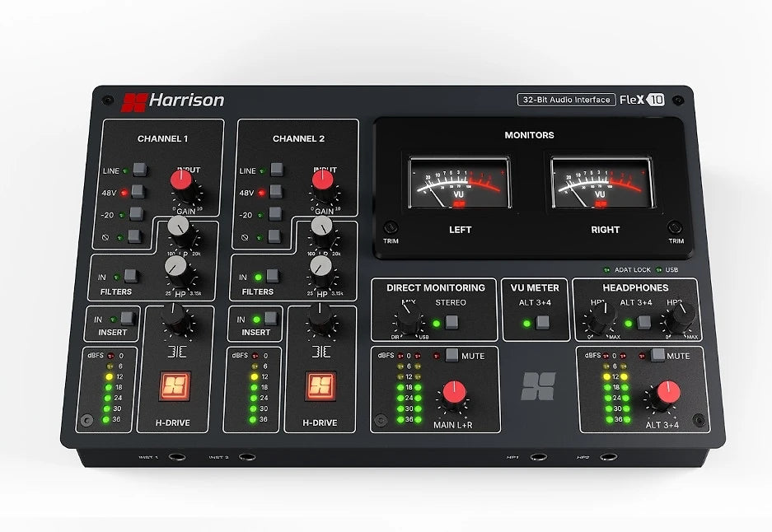Click Channel 2 H-Drive transformer symbol

coord(321,352)
